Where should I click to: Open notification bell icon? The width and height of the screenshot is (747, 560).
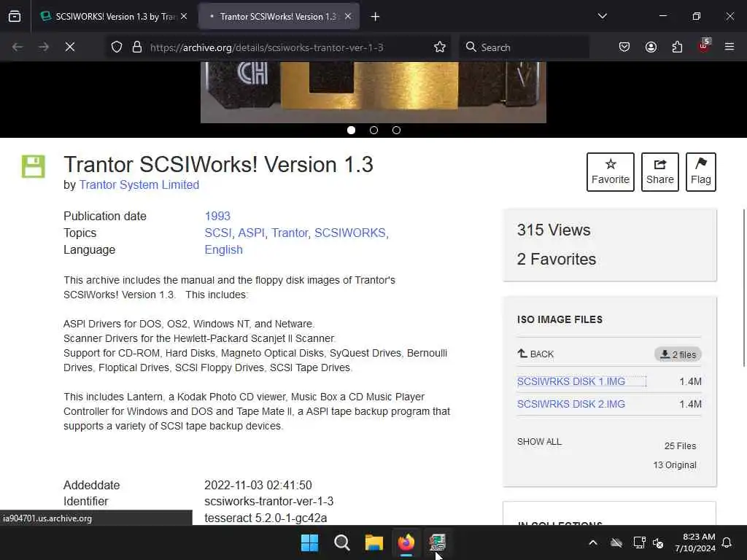pyautogui.click(x=727, y=542)
